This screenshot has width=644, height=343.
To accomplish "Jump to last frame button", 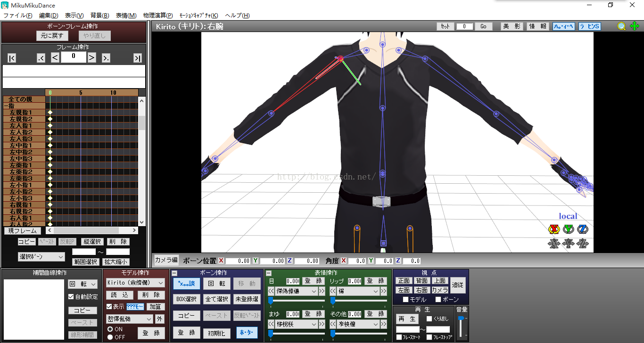I will coord(138,58).
